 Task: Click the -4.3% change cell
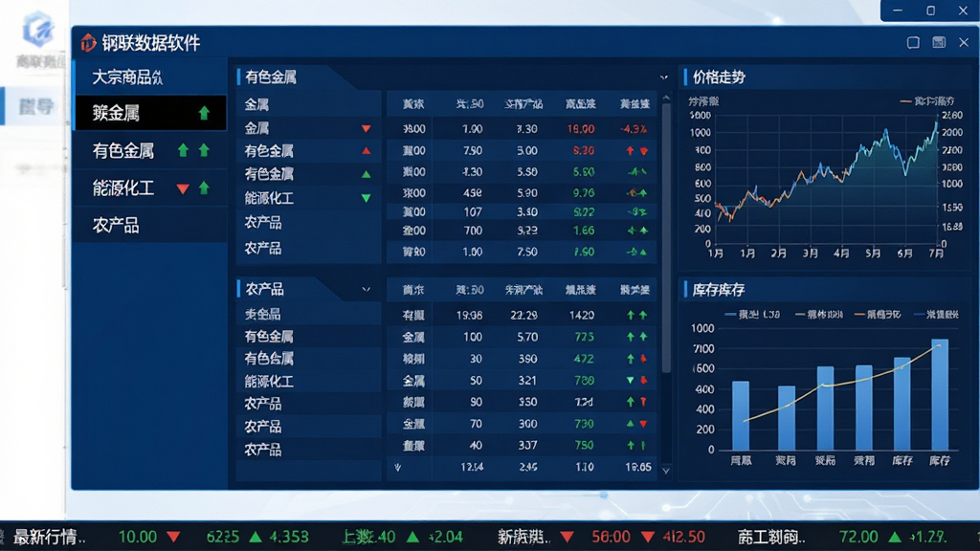[x=634, y=129]
